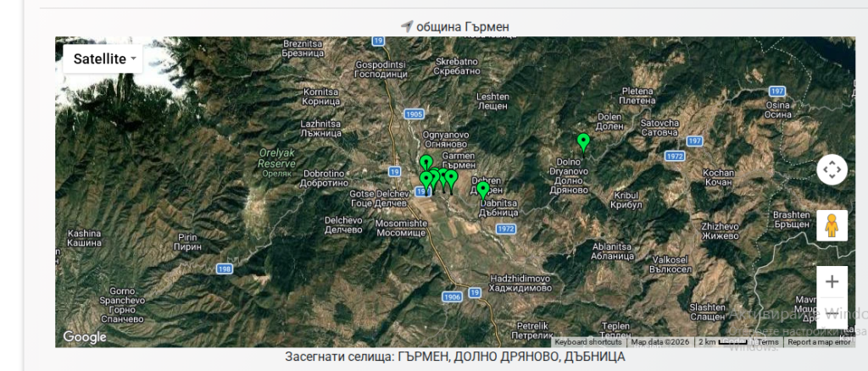Click the green marker at Dabnitsa
This screenshot has height=371, width=868.
483,191
